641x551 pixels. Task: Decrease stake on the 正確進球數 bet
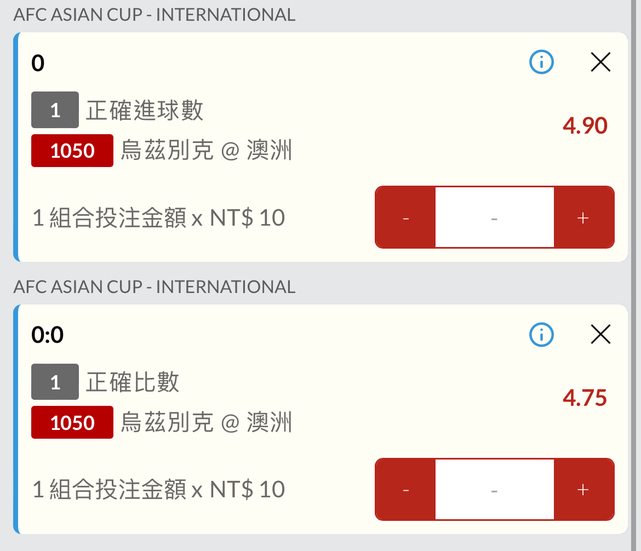(405, 217)
